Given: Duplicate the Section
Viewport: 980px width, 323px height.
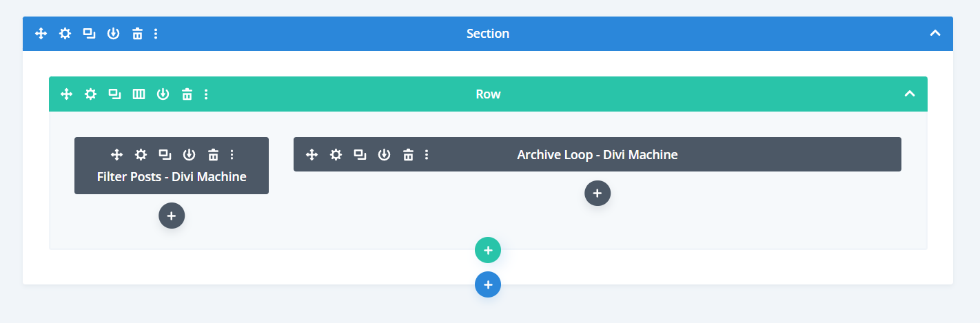Looking at the screenshot, I should (89, 34).
